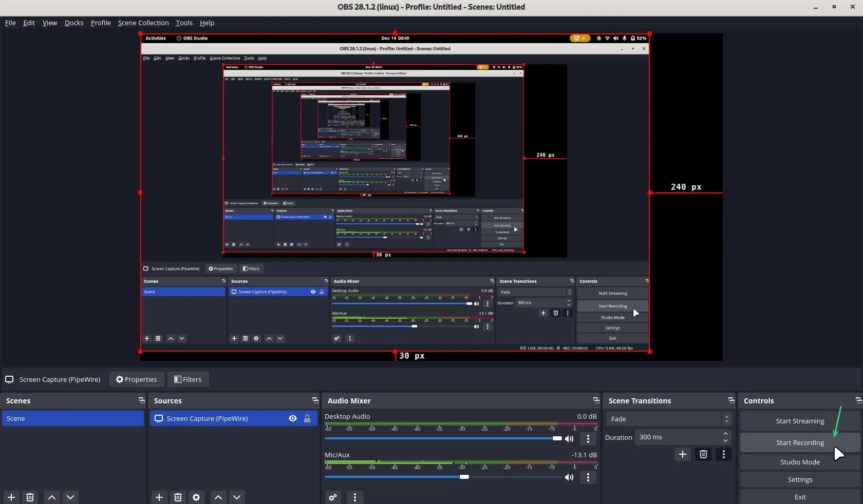This screenshot has width=863, height=504.
Task: Open the Filters for selected source
Action: click(x=188, y=379)
